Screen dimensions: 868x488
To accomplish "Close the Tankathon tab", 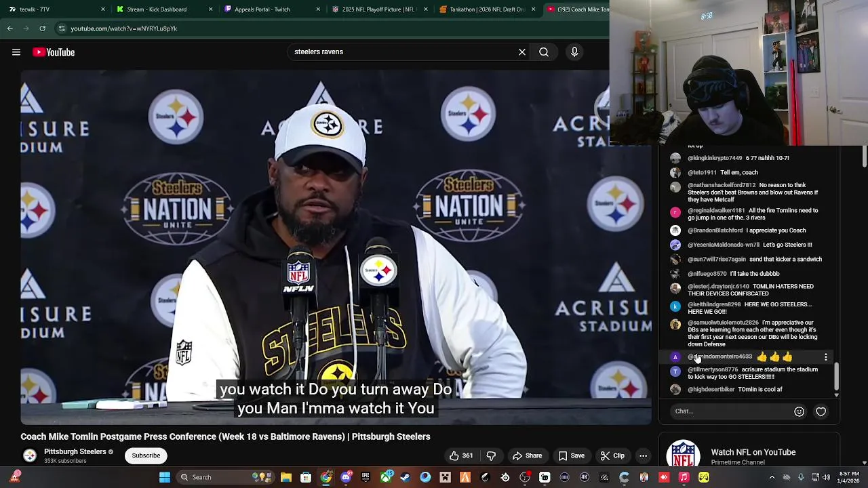I will pyautogui.click(x=533, y=9).
